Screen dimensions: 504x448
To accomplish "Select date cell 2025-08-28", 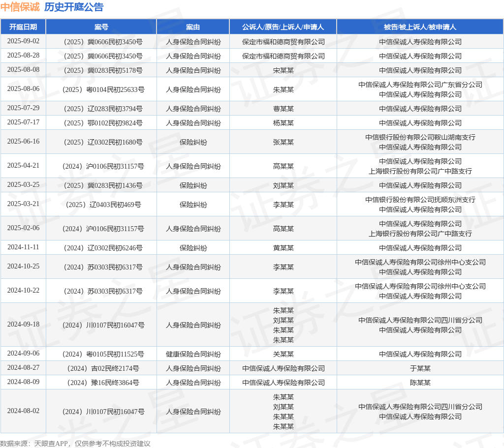I will pos(23,55).
